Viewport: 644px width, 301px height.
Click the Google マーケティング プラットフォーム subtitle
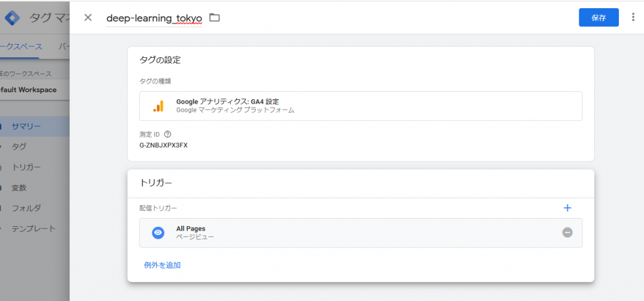click(235, 111)
